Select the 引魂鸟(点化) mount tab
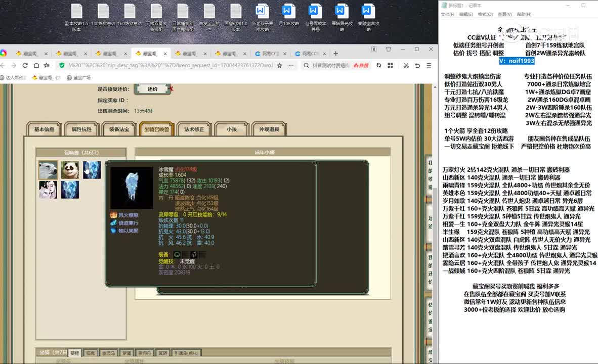 pos(186,353)
